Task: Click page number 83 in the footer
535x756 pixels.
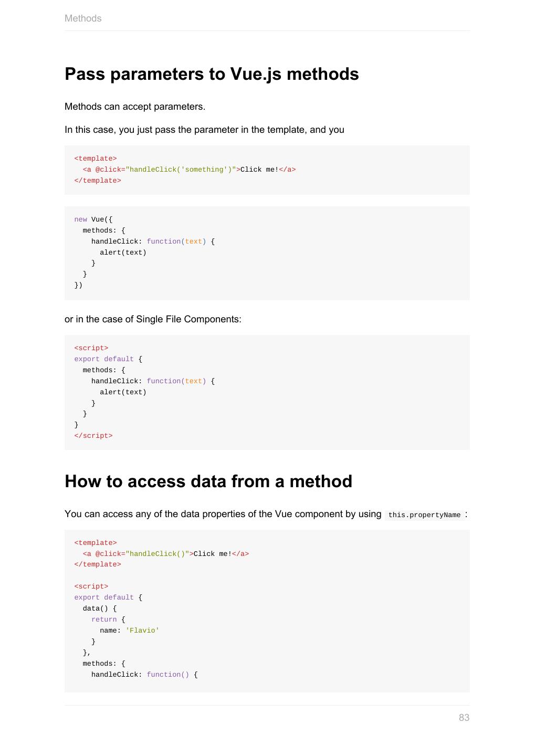Action: [x=464, y=718]
